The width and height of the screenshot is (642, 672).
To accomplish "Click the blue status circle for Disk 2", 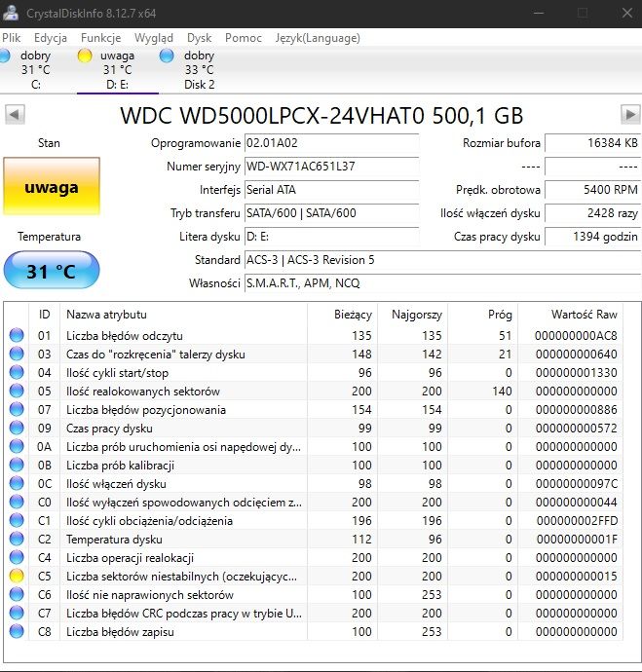I will pos(167,56).
